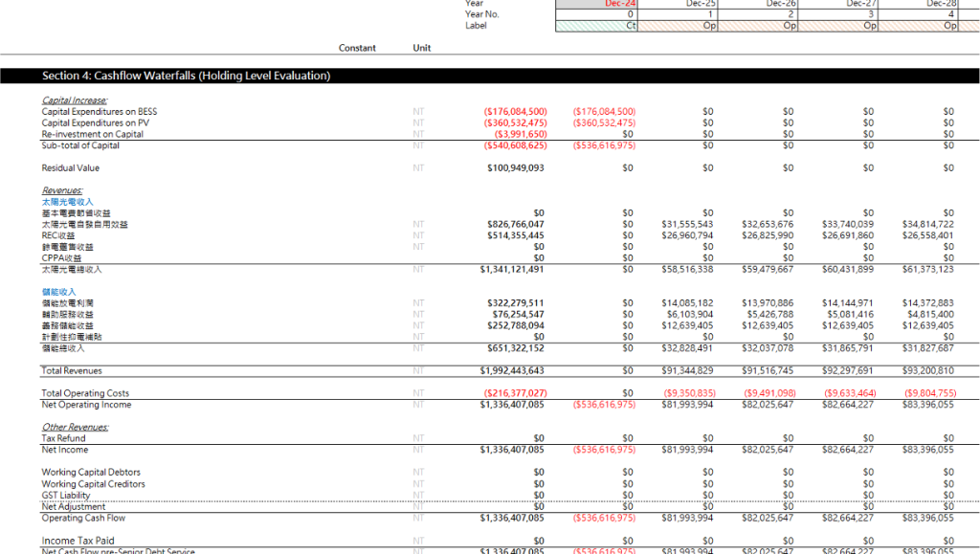The image size is (980, 554).
Task: Click the 'Working Capital Debtors' row label
Action: (x=91, y=473)
